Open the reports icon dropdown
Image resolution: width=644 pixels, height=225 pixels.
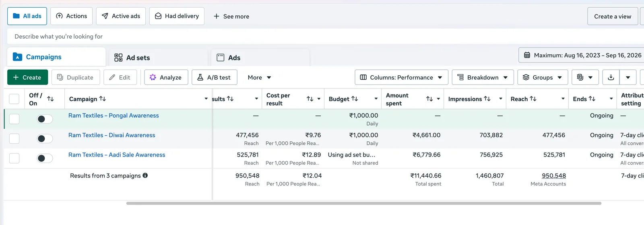[x=585, y=77]
